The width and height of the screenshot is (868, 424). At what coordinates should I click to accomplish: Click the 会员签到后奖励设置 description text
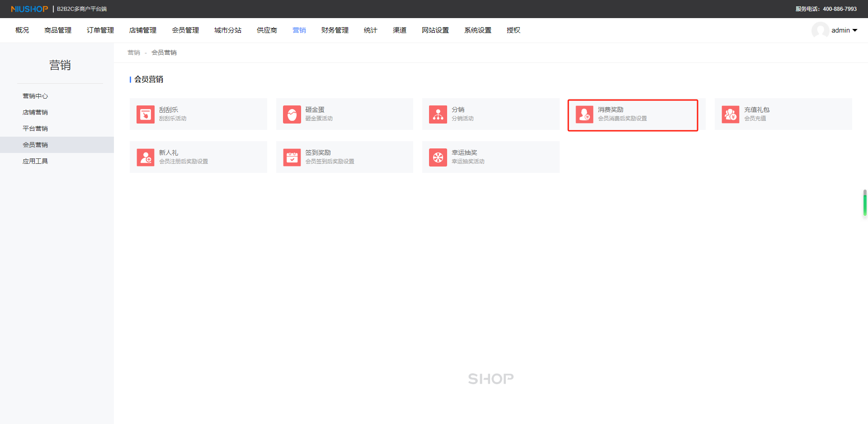pyautogui.click(x=330, y=162)
